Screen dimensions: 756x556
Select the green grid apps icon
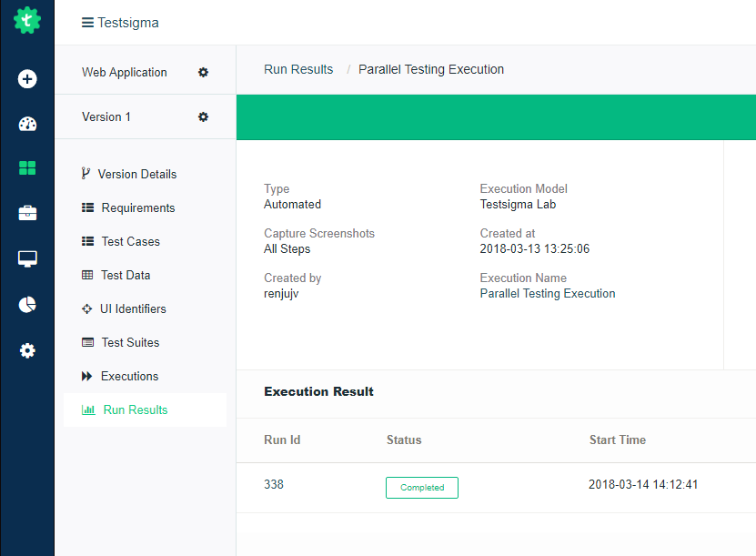tap(27, 168)
